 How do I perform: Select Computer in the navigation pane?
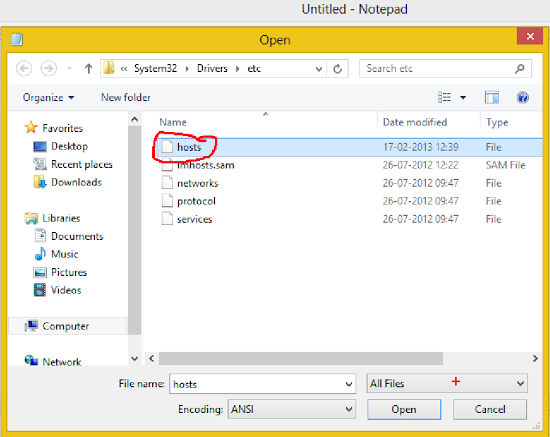tap(67, 326)
